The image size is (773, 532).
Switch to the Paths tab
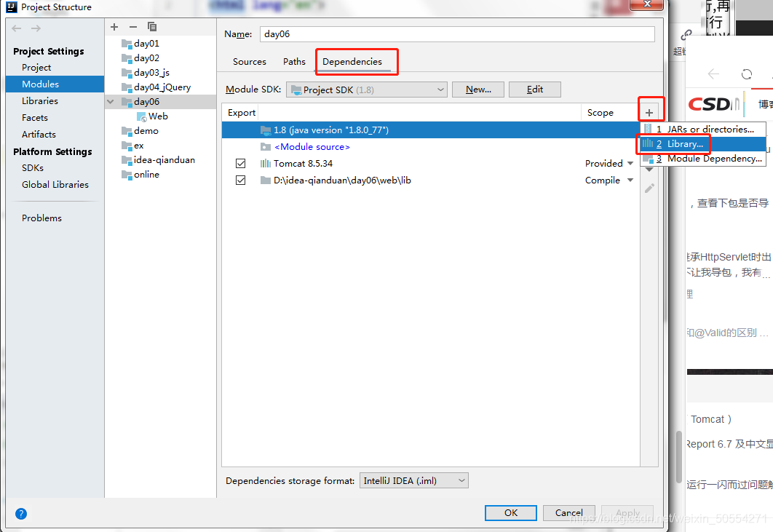(x=294, y=62)
